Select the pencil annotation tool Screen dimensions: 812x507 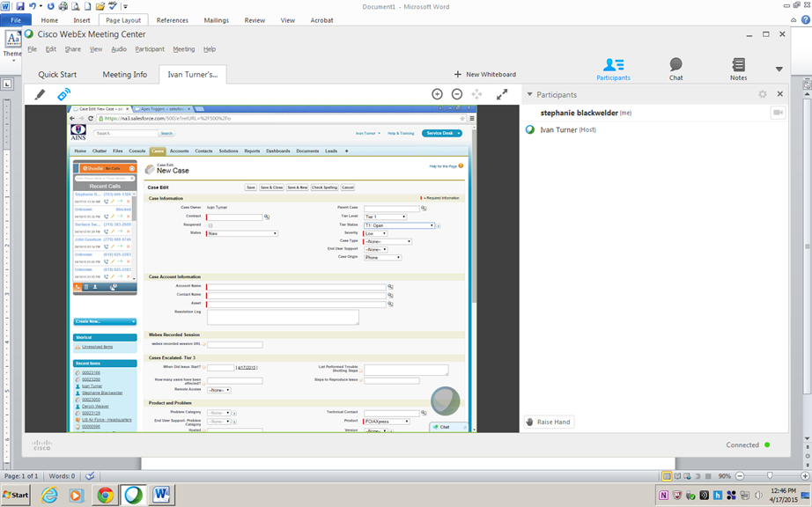[x=40, y=94]
